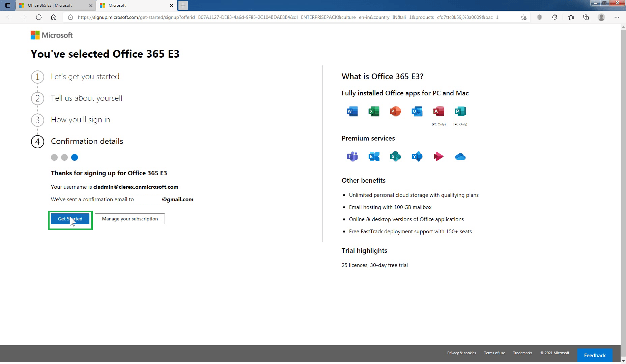Viewport: 626px width, 364px height.
Task: Click the second grey progress dot
Action: tap(64, 157)
